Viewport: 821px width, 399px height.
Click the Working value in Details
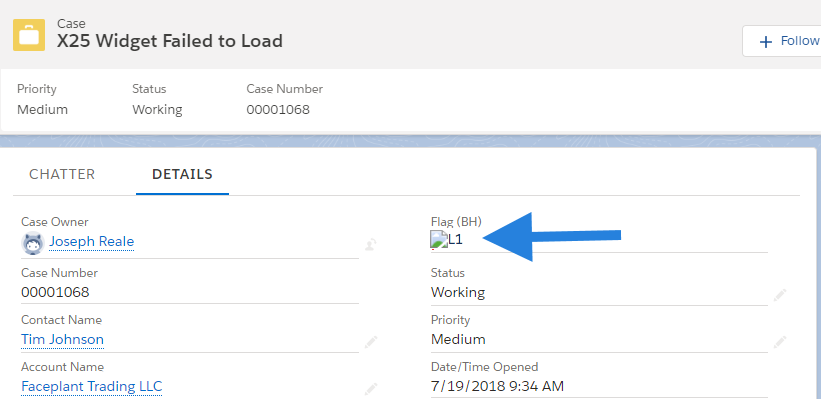[458, 292]
